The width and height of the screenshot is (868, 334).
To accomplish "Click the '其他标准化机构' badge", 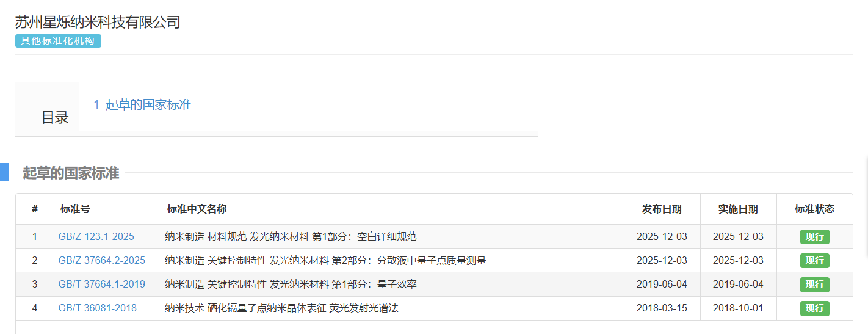I will pos(58,41).
